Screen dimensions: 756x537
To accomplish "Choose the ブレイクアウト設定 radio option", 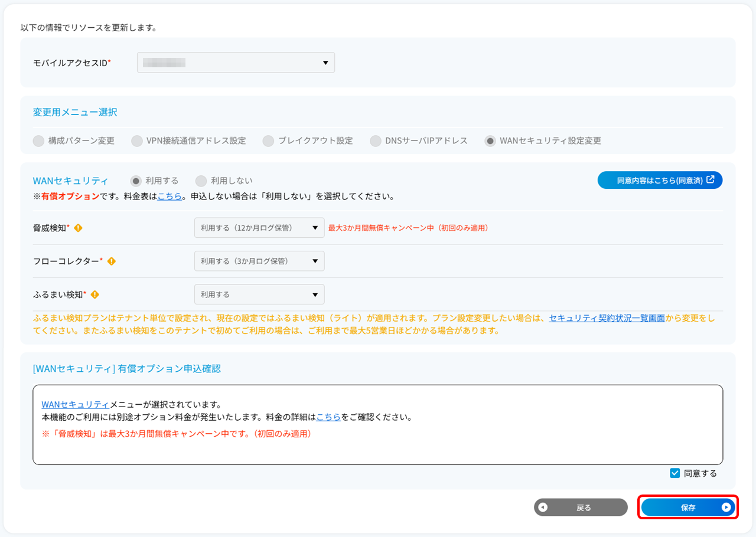I will (269, 141).
